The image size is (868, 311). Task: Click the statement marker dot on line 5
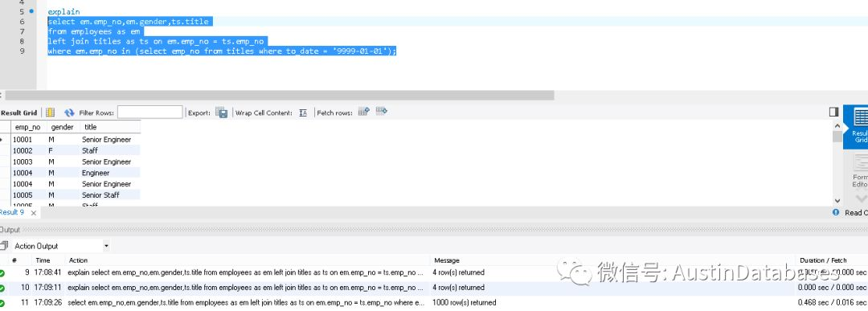point(31,11)
